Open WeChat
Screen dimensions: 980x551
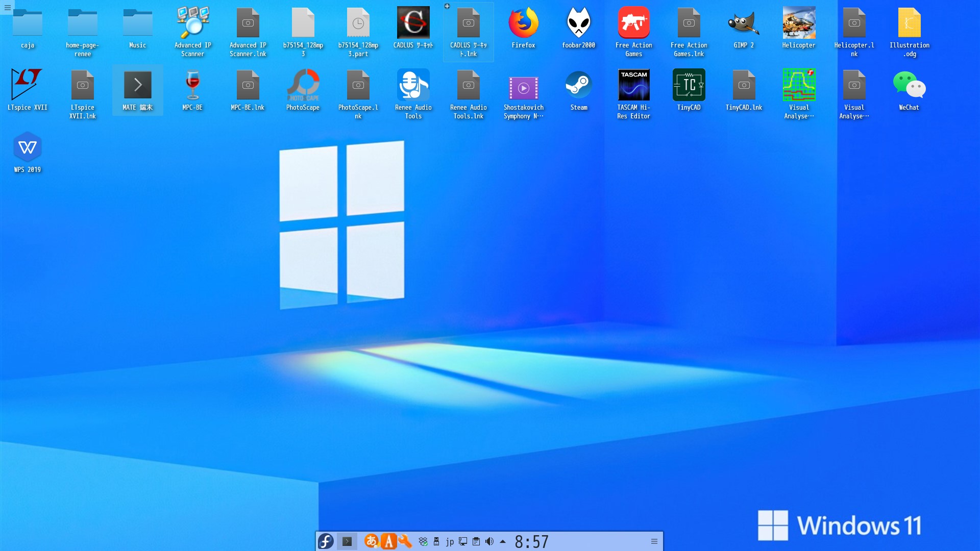tap(909, 84)
